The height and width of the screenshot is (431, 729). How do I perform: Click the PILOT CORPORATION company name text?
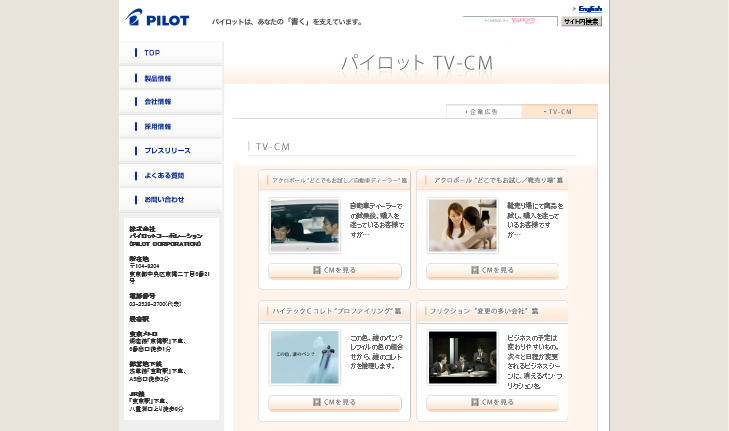[x=165, y=244]
